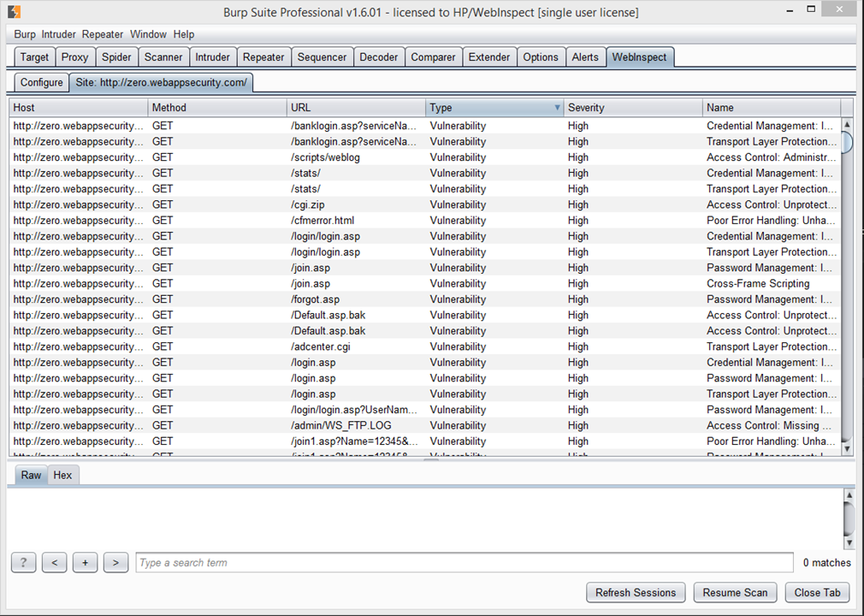Switch to the Decoder tab
864x616 pixels.
pyautogui.click(x=379, y=57)
